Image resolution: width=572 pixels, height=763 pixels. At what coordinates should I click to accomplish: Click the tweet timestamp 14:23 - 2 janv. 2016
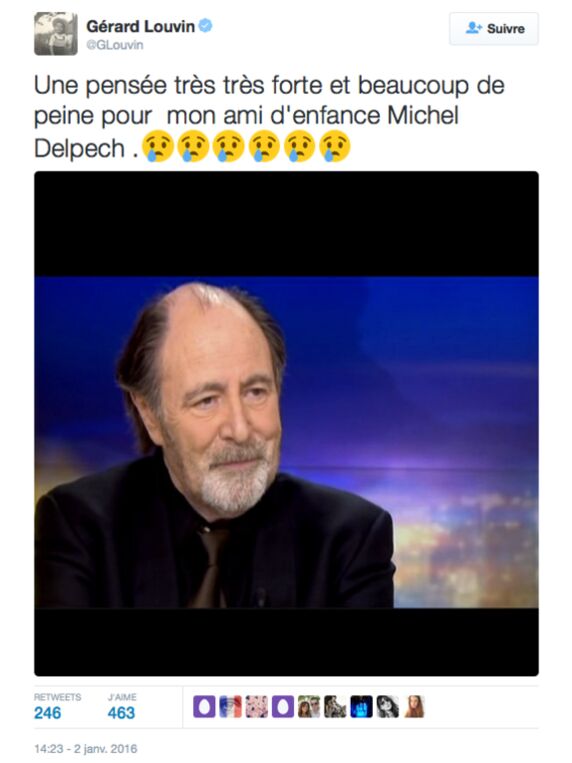coord(86,748)
